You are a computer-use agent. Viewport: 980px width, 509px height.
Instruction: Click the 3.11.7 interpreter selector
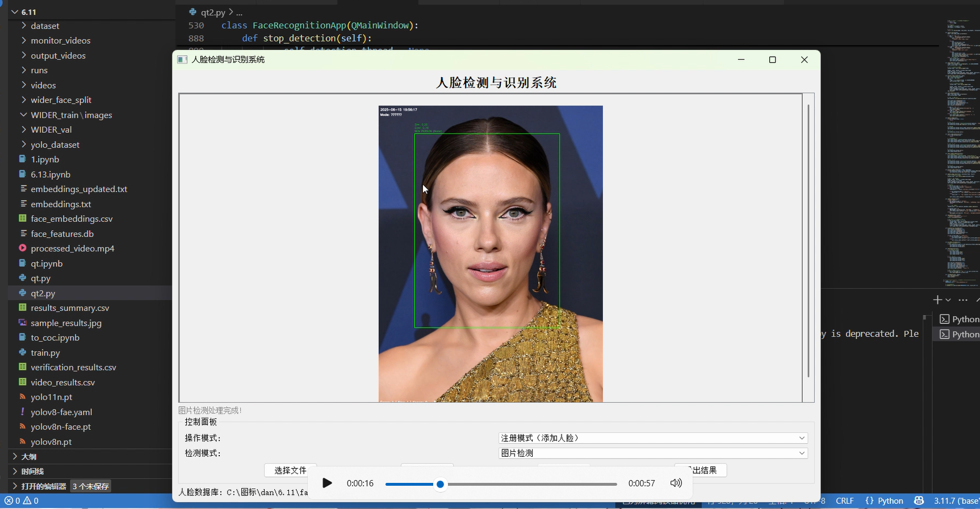click(956, 500)
